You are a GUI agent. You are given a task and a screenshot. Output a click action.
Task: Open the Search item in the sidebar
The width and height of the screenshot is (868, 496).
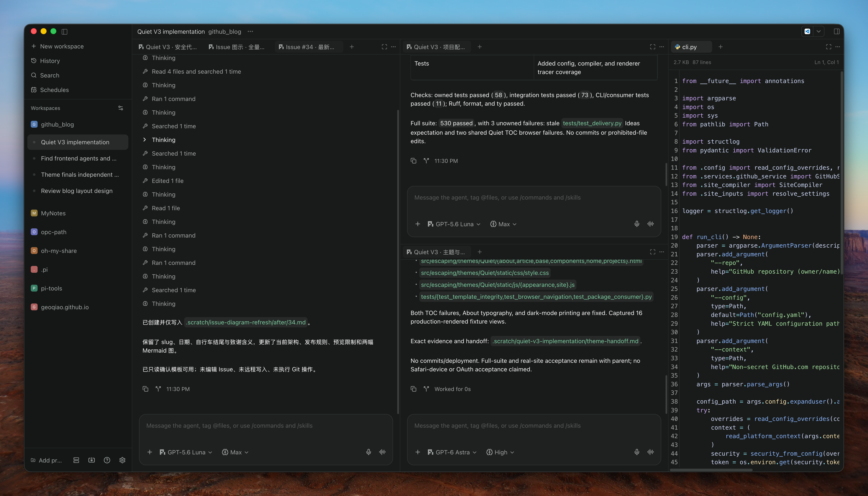tap(78, 75)
